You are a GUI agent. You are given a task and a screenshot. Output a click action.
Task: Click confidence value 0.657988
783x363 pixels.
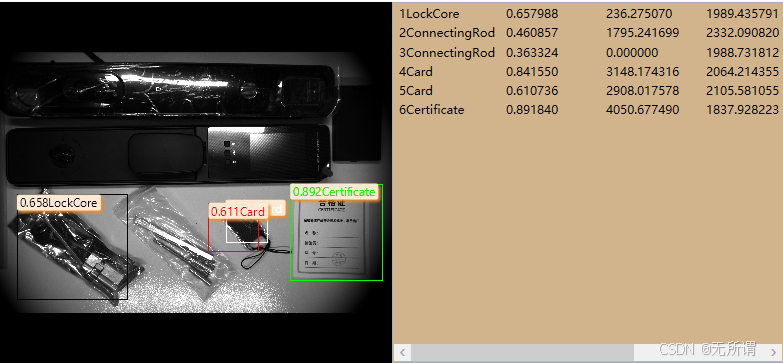point(532,14)
